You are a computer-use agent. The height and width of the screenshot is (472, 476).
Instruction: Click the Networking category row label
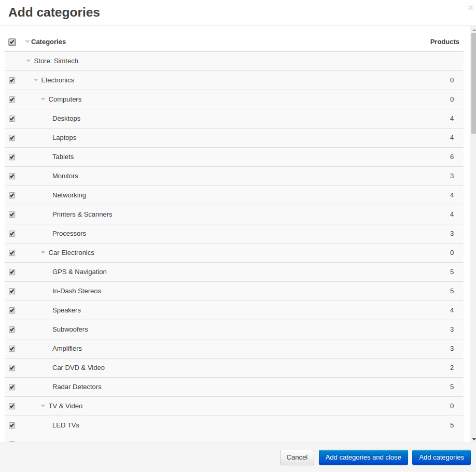(x=69, y=195)
